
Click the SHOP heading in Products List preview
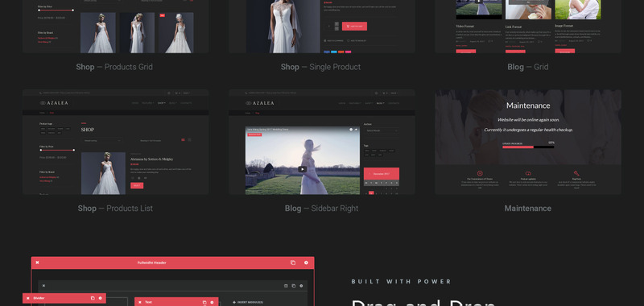click(x=88, y=130)
